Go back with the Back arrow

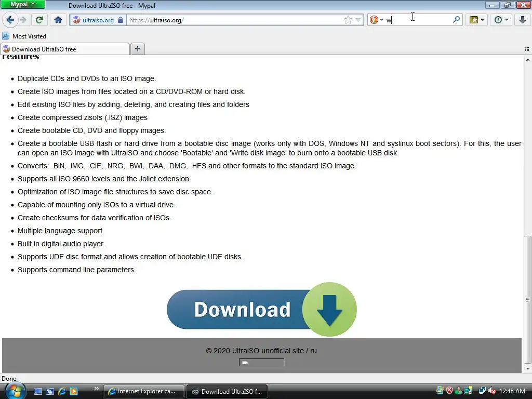pyautogui.click(x=10, y=20)
